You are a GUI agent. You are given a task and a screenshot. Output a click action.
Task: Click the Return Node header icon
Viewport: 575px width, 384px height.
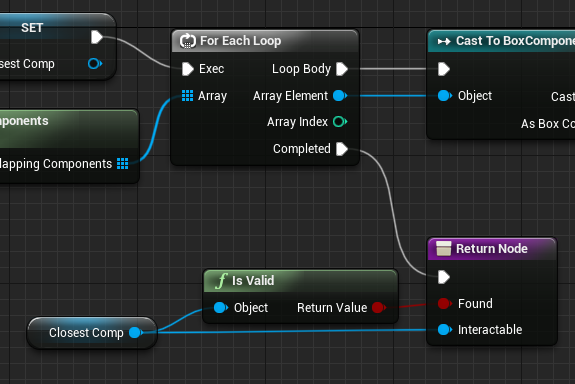point(443,248)
